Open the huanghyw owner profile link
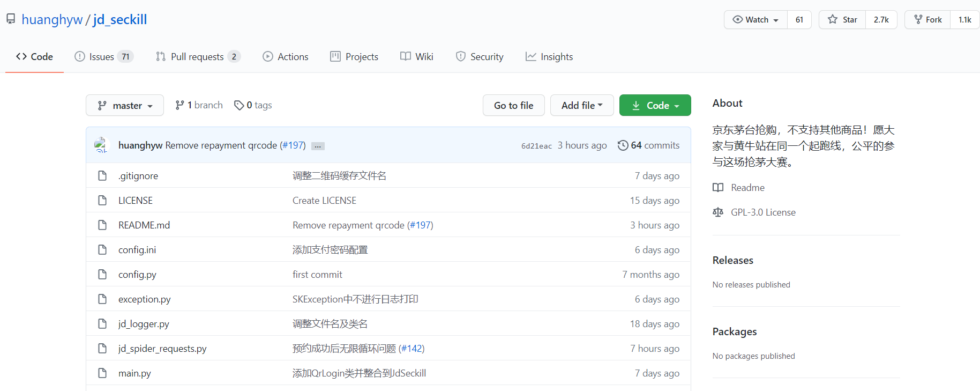980x391 pixels. pos(52,19)
